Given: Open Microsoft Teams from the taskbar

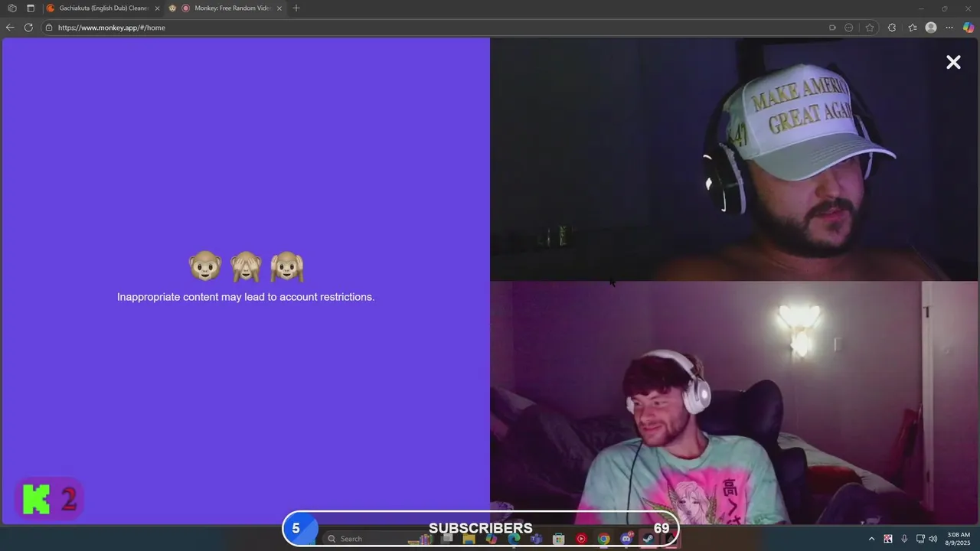Looking at the screenshot, I should [x=536, y=539].
